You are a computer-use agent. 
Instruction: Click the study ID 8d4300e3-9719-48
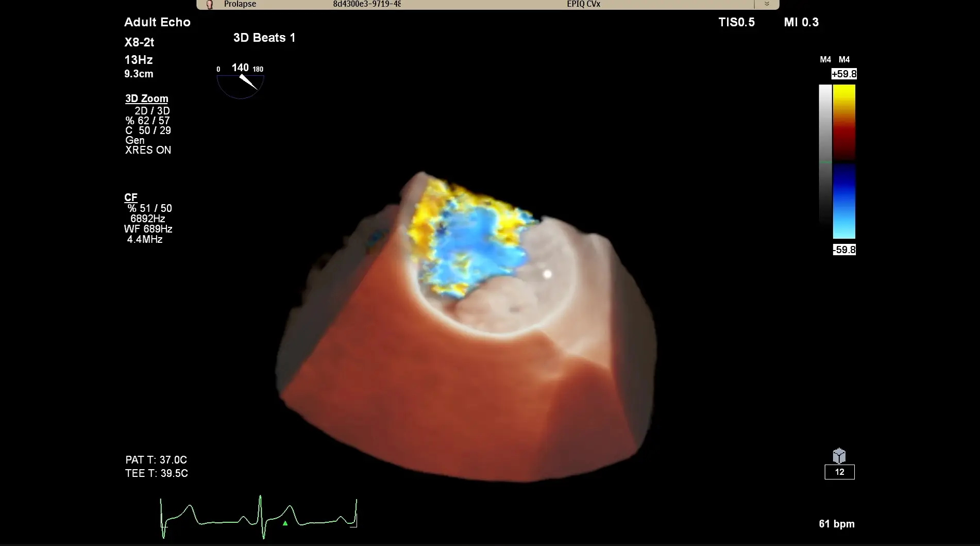tap(367, 4)
